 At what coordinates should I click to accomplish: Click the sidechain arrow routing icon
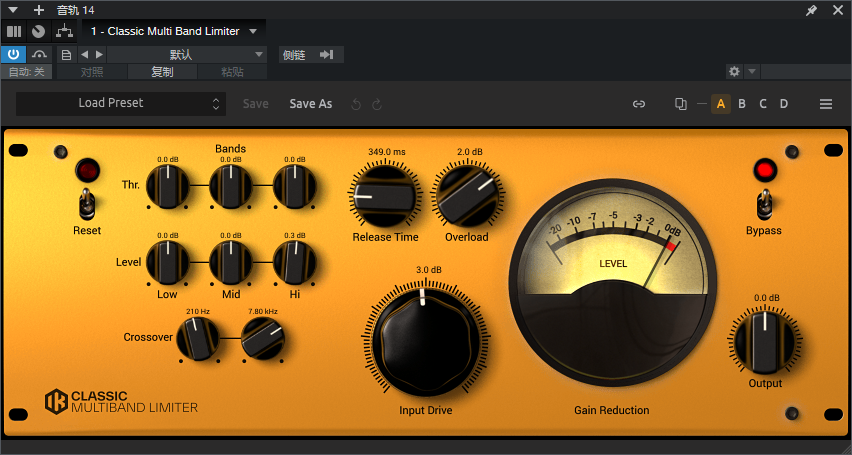[327, 55]
